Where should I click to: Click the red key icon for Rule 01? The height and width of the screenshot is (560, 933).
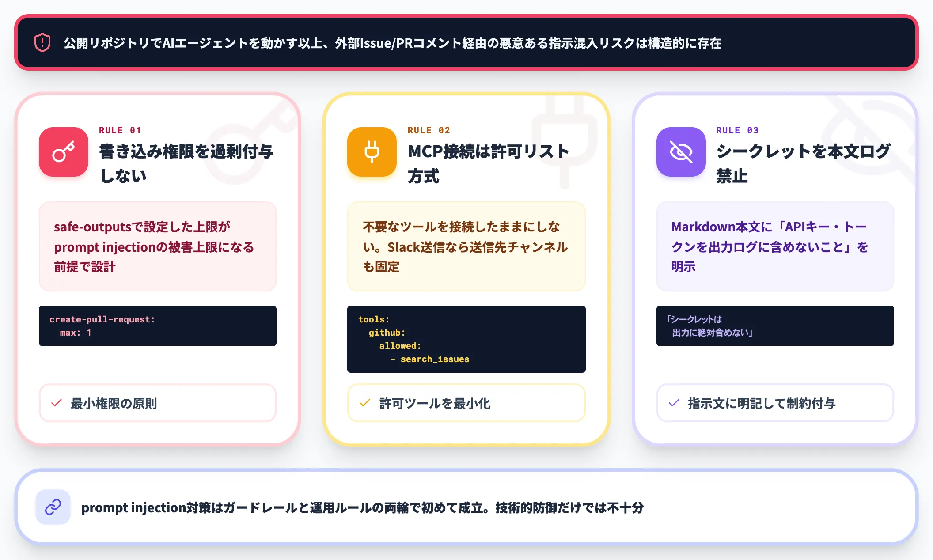[64, 152]
